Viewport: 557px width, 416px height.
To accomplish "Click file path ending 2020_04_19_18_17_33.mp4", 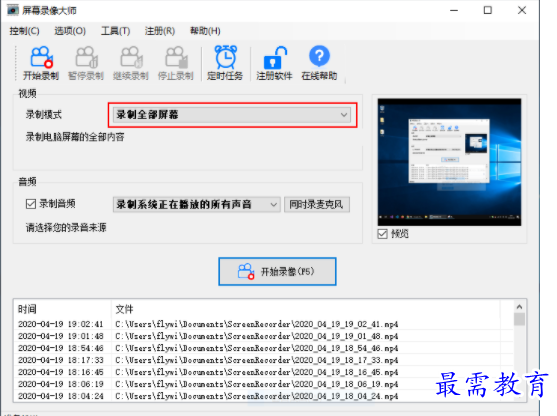I will click(x=256, y=360).
